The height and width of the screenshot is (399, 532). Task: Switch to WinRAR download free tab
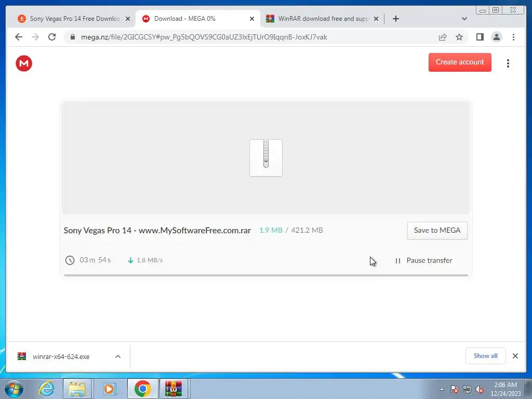(322, 19)
